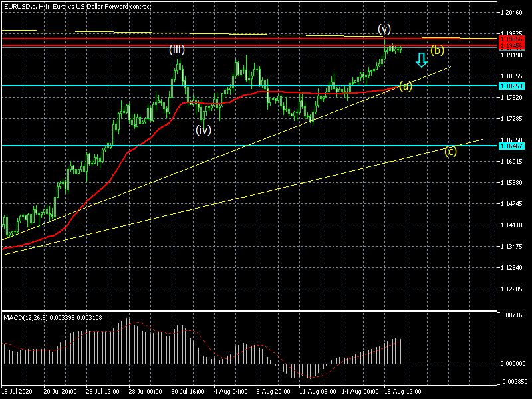Select the white (iii) wave label
Image resolution: width=532 pixels, height=399 pixels.
(x=176, y=49)
